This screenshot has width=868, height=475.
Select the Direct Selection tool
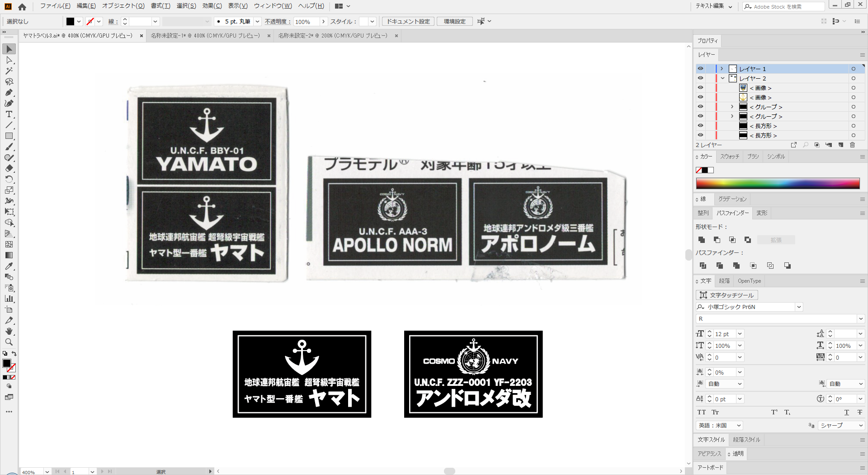tap(9, 60)
